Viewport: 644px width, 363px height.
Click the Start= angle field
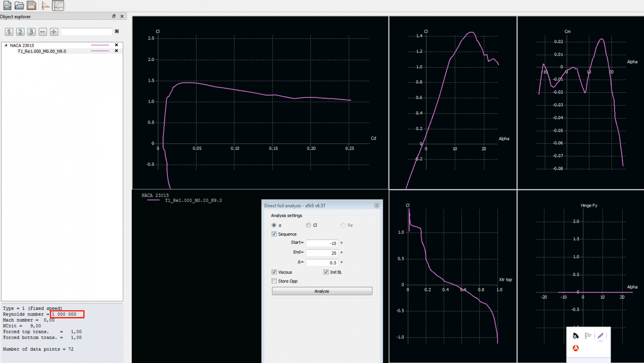click(x=322, y=243)
